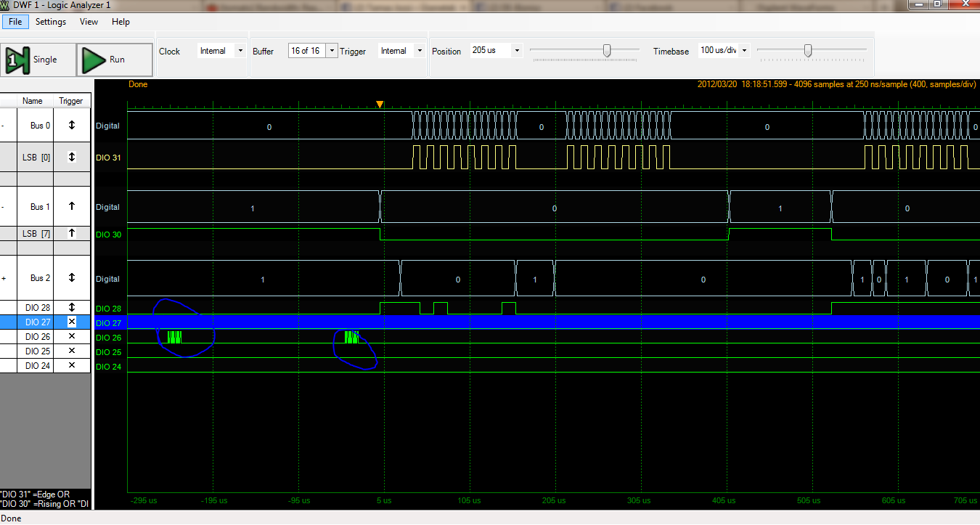Click the Run acquisition button
Viewport: 980px width, 525px height.
coord(115,60)
